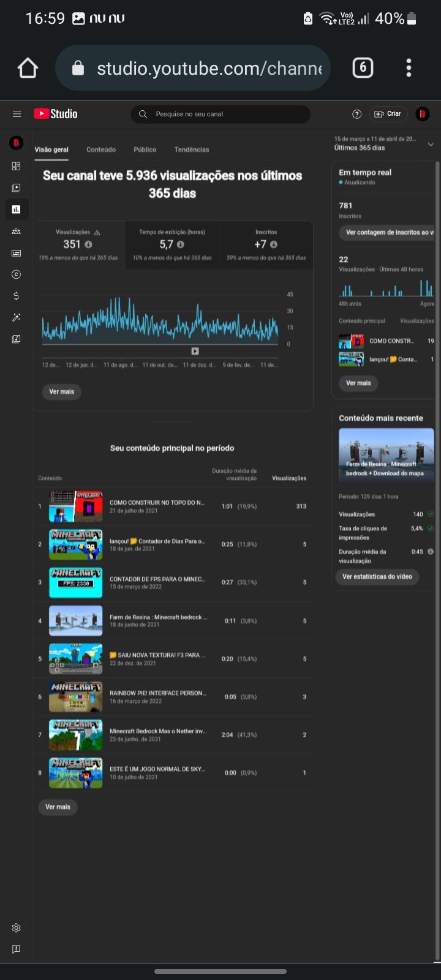The image size is (441, 980).
Task: Select the Inscritos +7 metric card
Action: 266,244
